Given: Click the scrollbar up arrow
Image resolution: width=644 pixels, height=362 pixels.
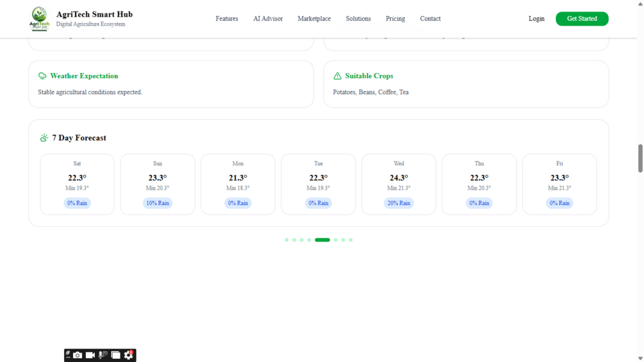Looking at the screenshot, I should (640, 3).
